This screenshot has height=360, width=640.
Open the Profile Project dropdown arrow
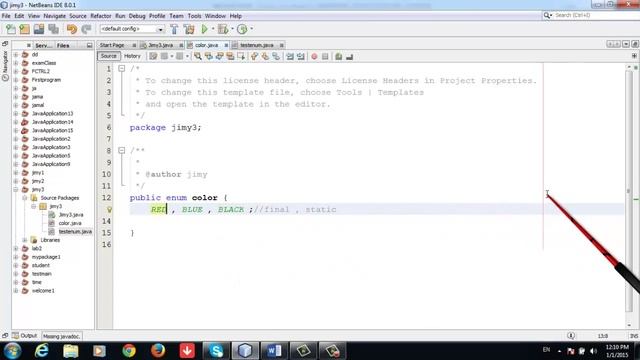click(x=251, y=29)
